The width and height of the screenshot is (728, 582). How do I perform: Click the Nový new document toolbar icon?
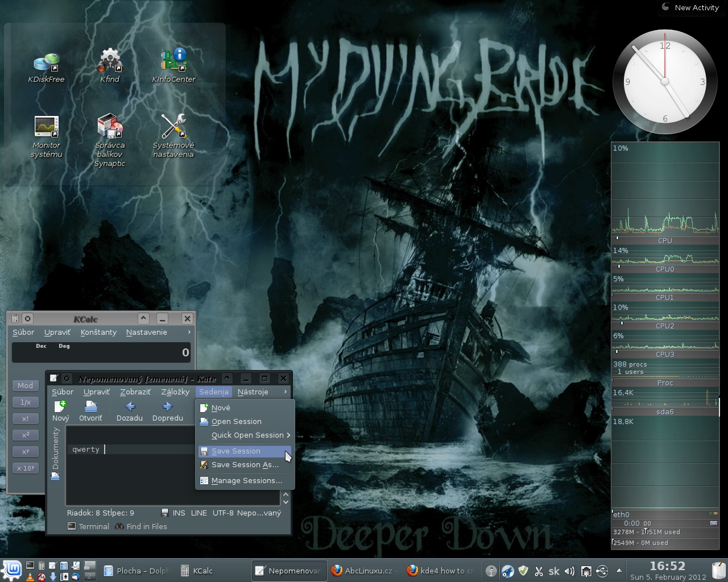60,410
